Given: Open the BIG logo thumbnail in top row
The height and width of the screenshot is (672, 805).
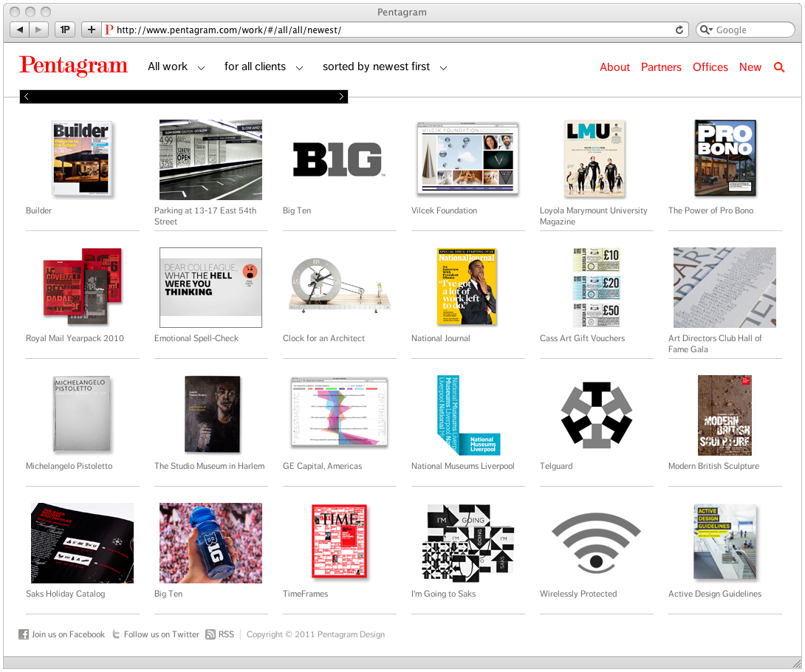Looking at the screenshot, I should [339, 160].
